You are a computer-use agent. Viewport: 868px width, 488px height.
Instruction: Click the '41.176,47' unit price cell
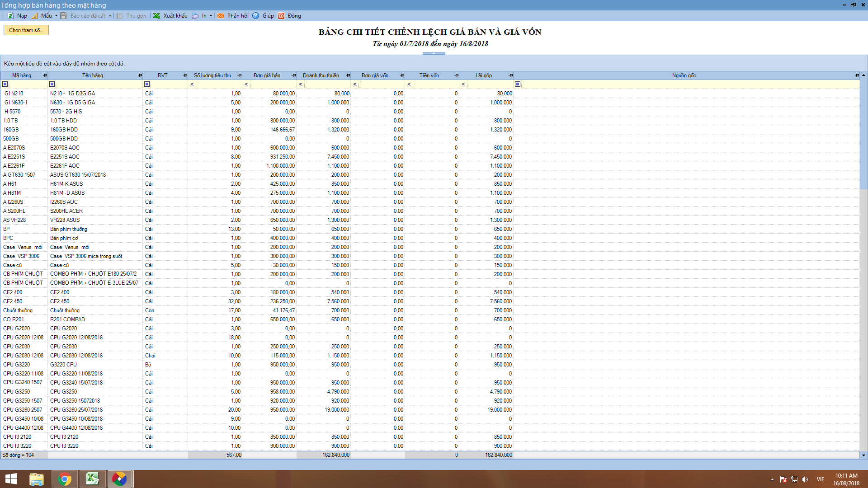pos(269,310)
